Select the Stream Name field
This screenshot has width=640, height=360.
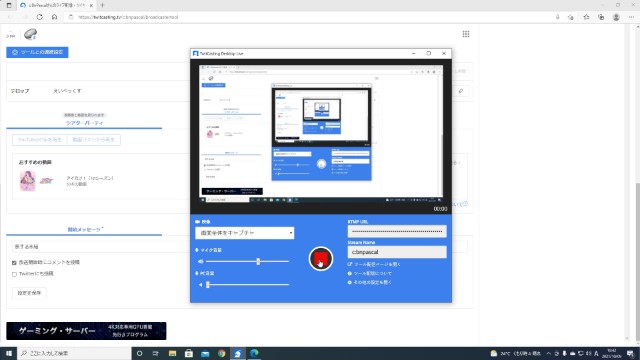pos(397,252)
